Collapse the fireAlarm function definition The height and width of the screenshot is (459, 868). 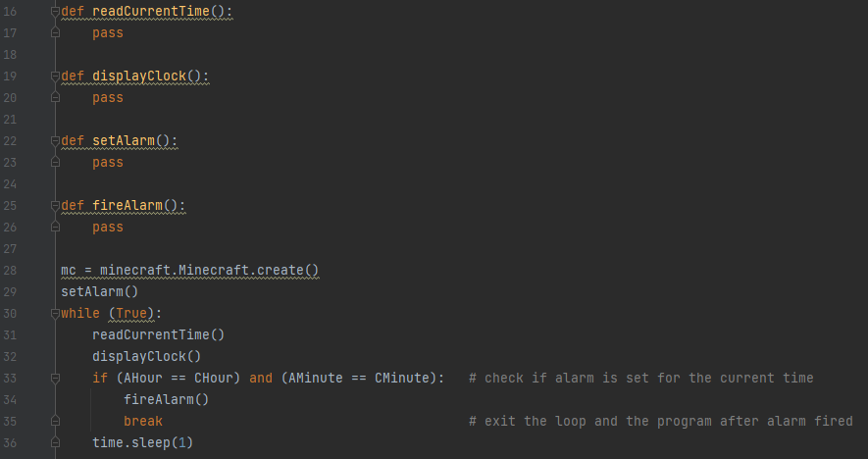point(55,206)
